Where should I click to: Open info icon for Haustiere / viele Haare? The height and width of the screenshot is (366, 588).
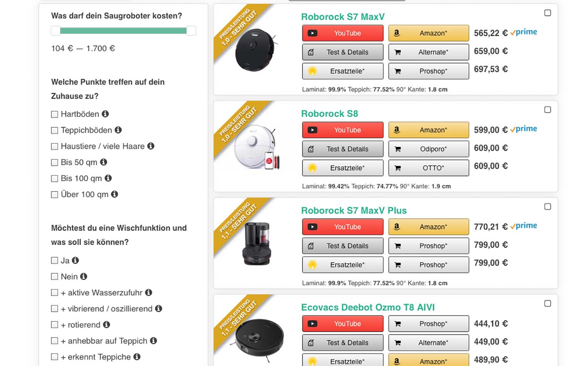click(151, 146)
